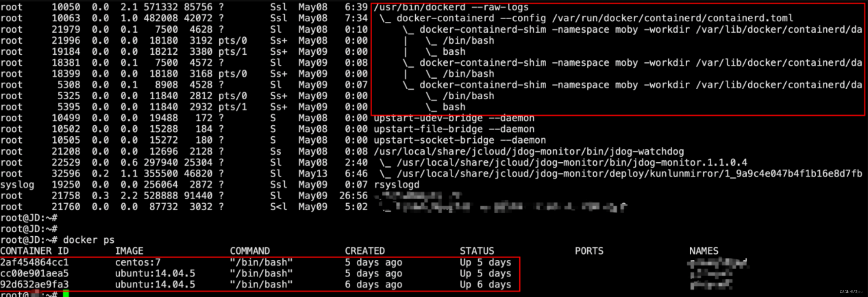The image size is (868, 297).
Task: Click PID 22529 of jdog-monitor
Action: [66, 162]
